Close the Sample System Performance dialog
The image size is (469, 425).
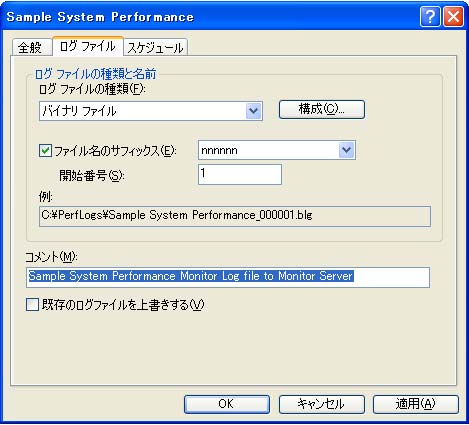point(453,16)
